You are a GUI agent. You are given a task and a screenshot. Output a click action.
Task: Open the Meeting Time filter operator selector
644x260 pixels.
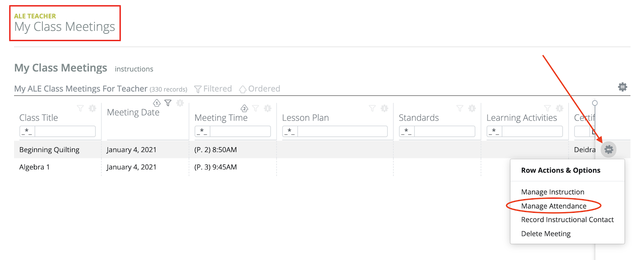coord(202,131)
